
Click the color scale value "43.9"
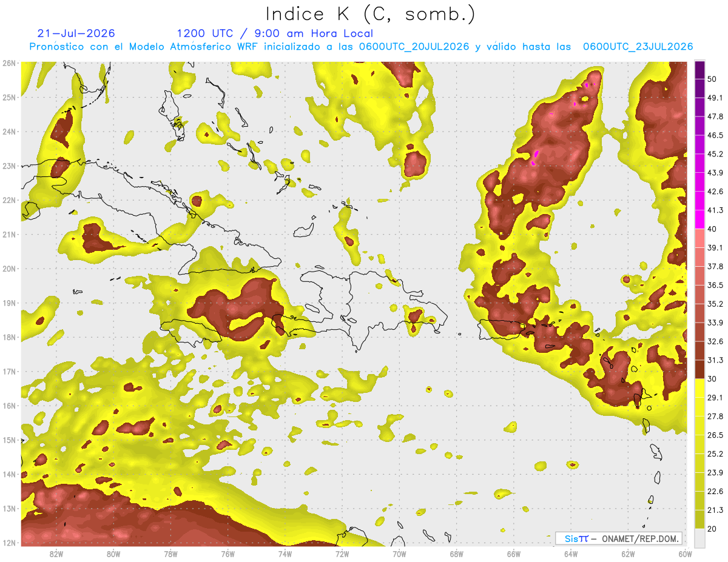click(x=715, y=173)
